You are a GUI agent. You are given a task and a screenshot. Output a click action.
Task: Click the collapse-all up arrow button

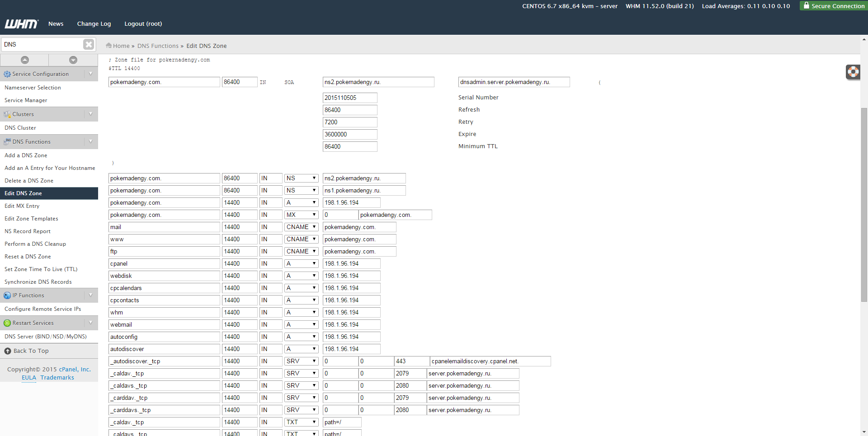tap(25, 60)
